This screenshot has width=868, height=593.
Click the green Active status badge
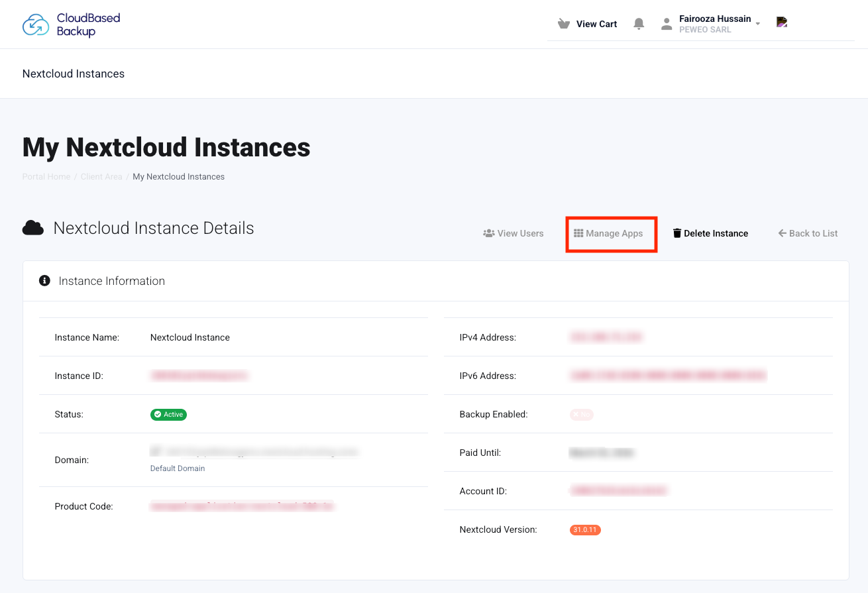tap(168, 414)
